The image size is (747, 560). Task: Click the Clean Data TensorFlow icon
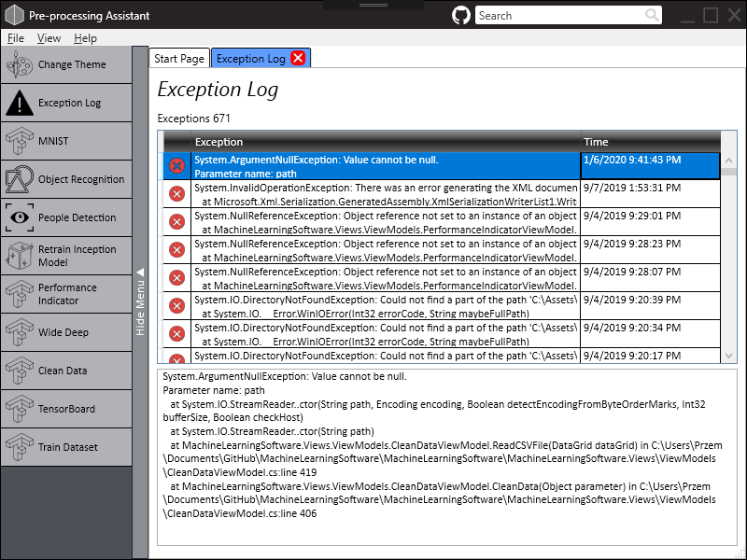pos(20,371)
